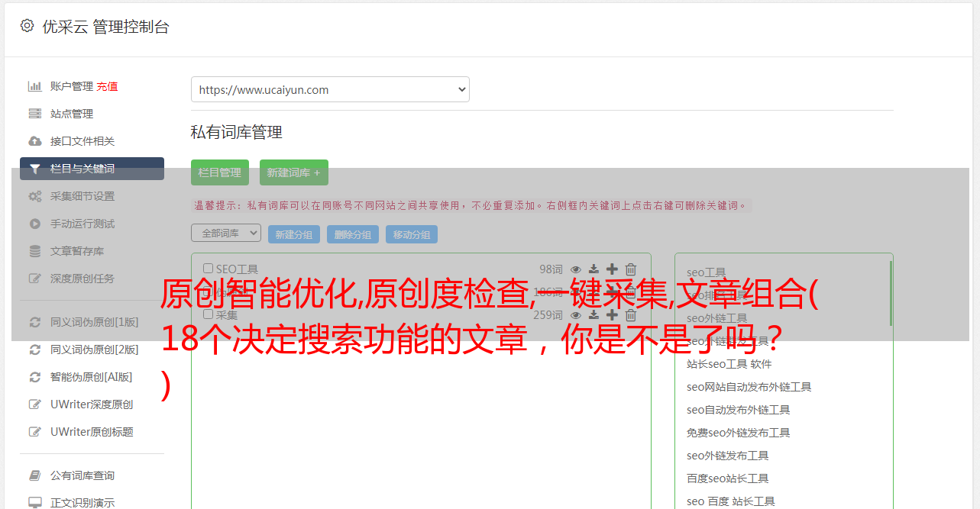Add words to SEO工具 with the plus icon
Image resolution: width=980 pixels, height=509 pixels.
click(612, 269)
